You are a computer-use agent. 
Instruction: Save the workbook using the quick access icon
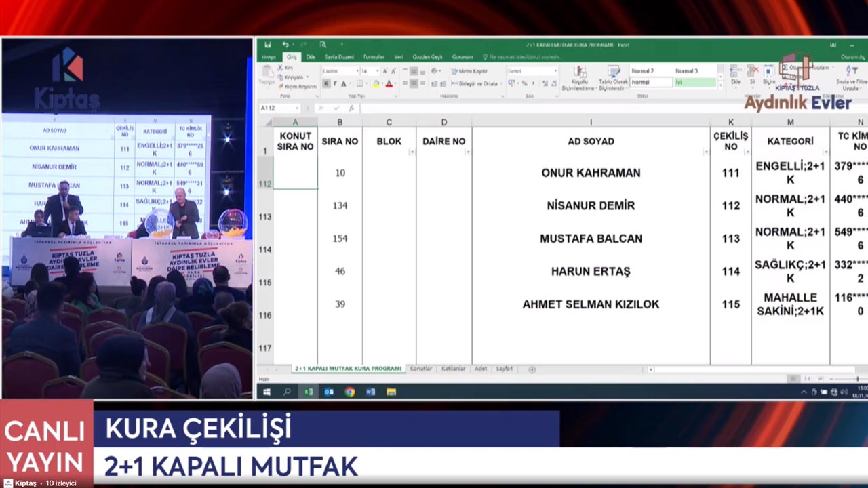(x=268, y=45)
